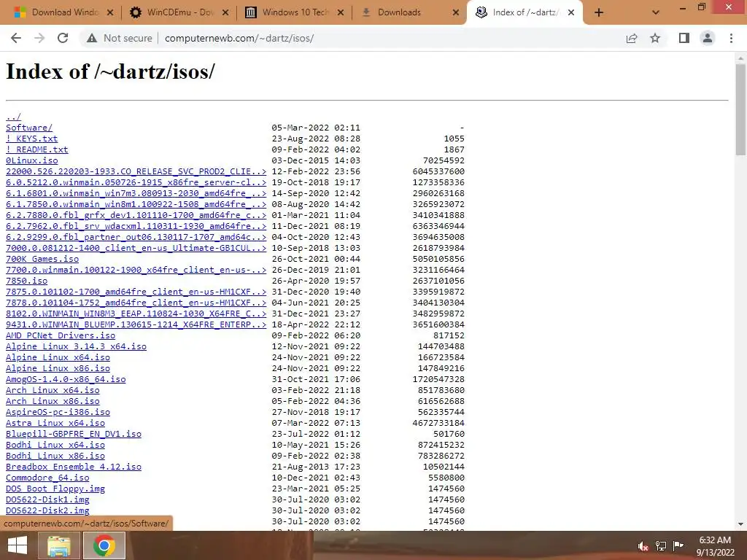The width and height of the screenshot is (747, 560).
Task: Download DOS_Boot_Floppy.img
Action: click(x=55, y=489)
